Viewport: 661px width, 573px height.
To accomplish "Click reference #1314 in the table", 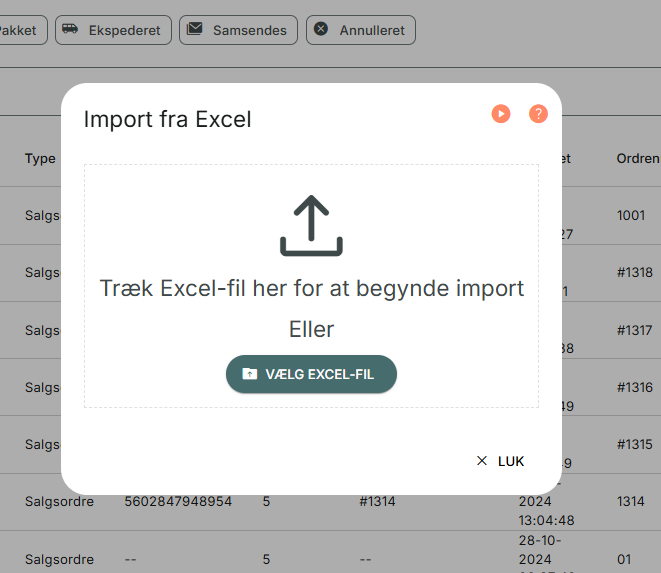I will 377,501.
